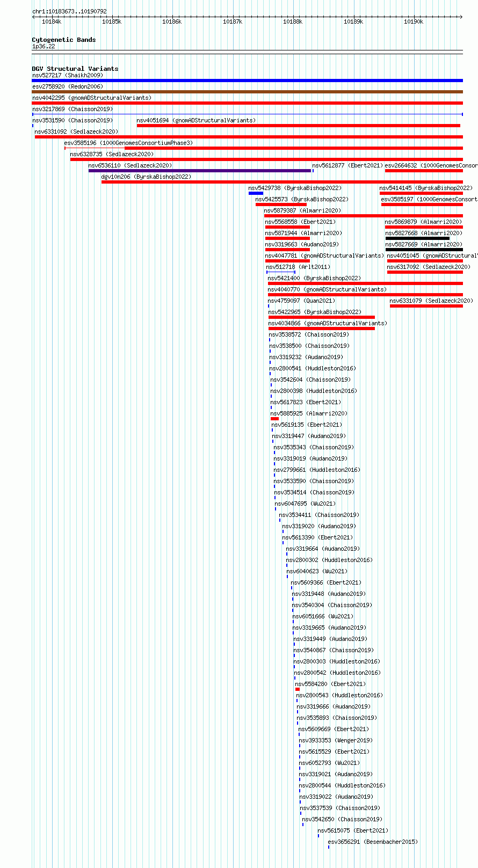Screen dimensions: 478x868
Task: Select nsv4034866 (gnomADStructuralVariants) label
Action: tap(328, 323)
